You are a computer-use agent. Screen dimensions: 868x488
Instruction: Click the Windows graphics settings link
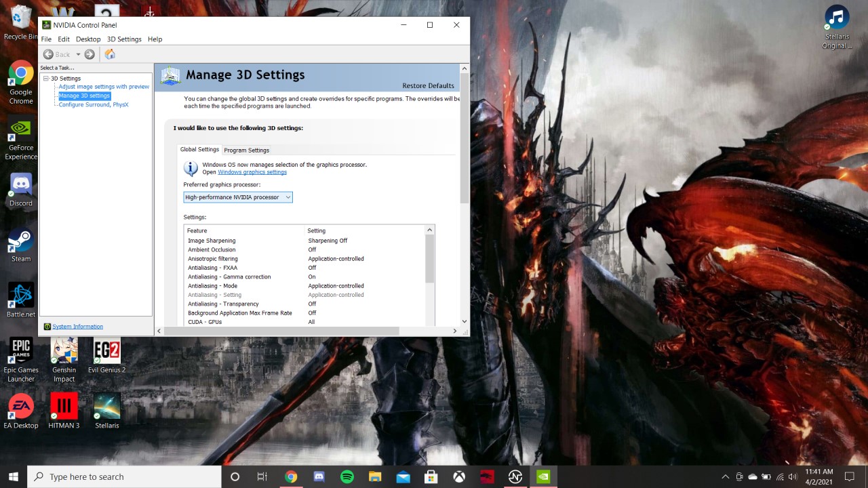click(x=252, y=172)
